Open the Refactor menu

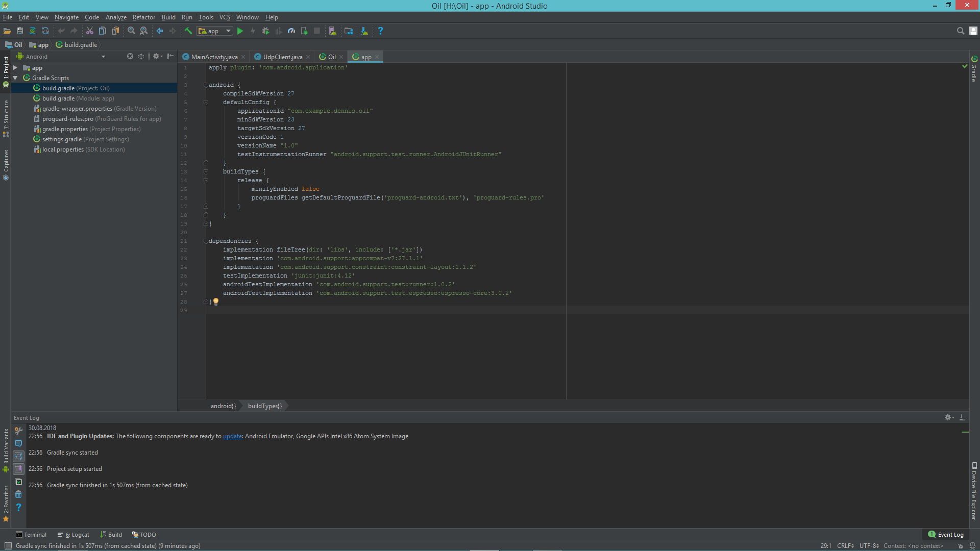point(143,17)
